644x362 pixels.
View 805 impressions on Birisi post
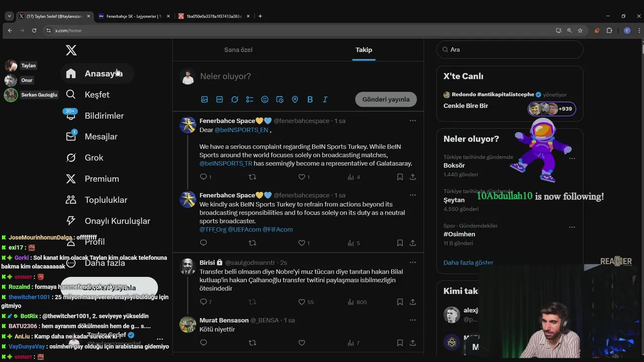[357, 302]
